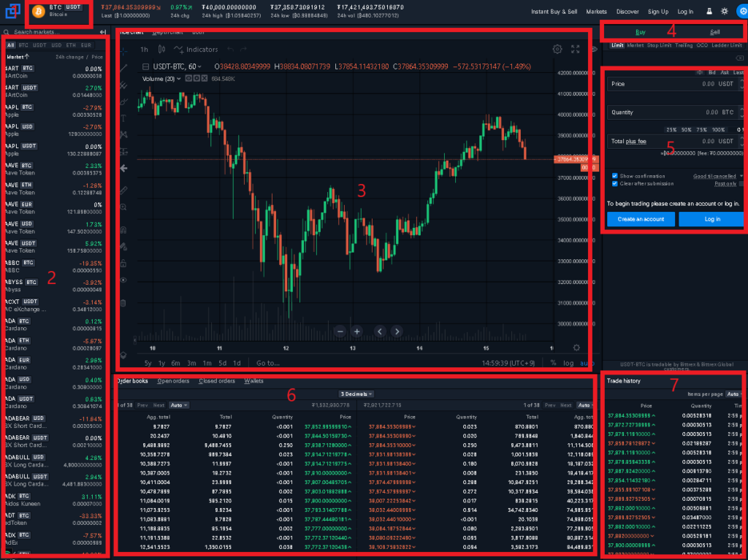Toggle the theme sun icon
748x560 pixels.
(x=725, y=11)
